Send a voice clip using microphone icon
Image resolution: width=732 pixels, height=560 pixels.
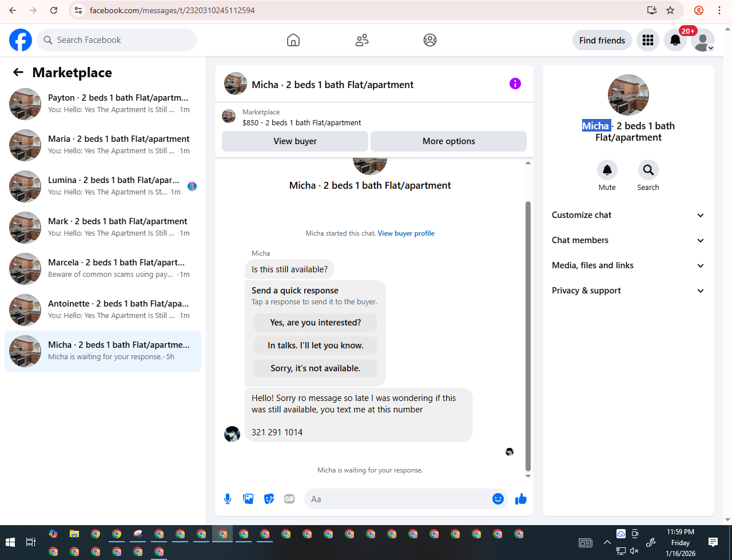tap(228, 499)
